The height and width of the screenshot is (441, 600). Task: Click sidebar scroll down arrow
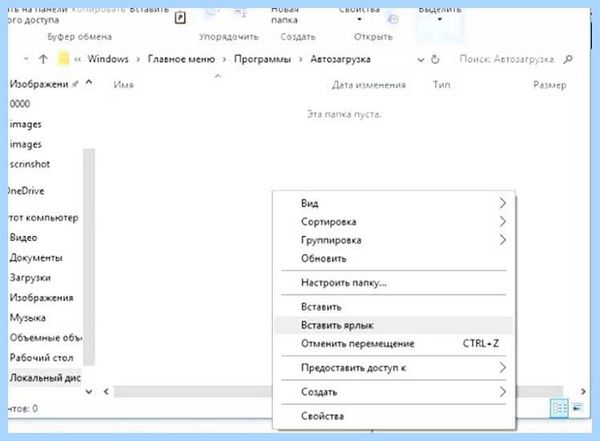point(89,392)
